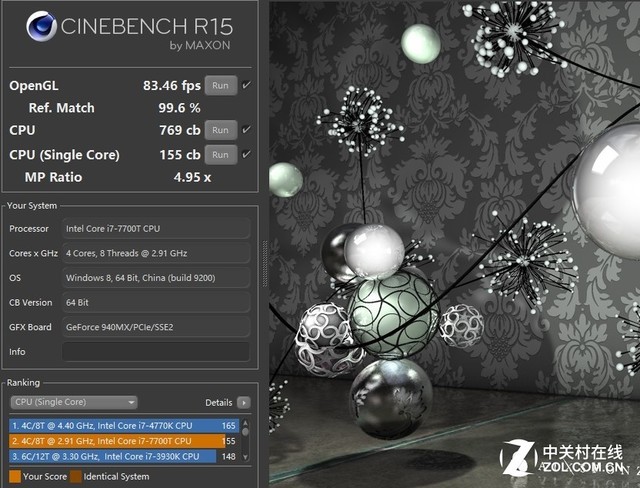The width and height of the screenshot is (640, 488).
Task: Toggle the OpenGL test checkbox
Action: point(246,86)
